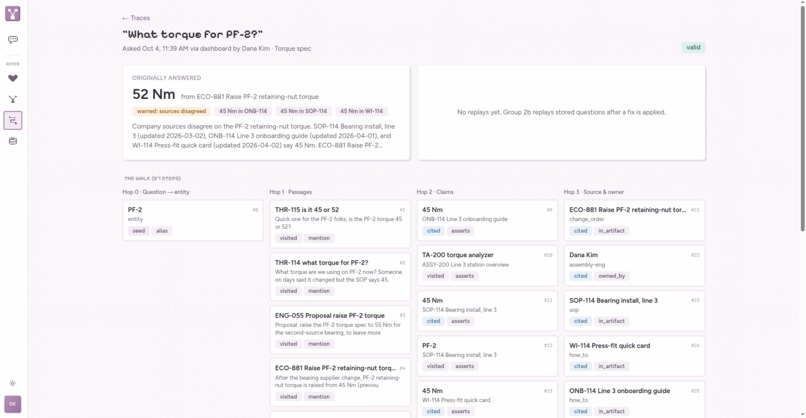Click the in_artifact tag on SOP-114 source card
Viewport: 806px width, 418px height.
tap(611, 321)
